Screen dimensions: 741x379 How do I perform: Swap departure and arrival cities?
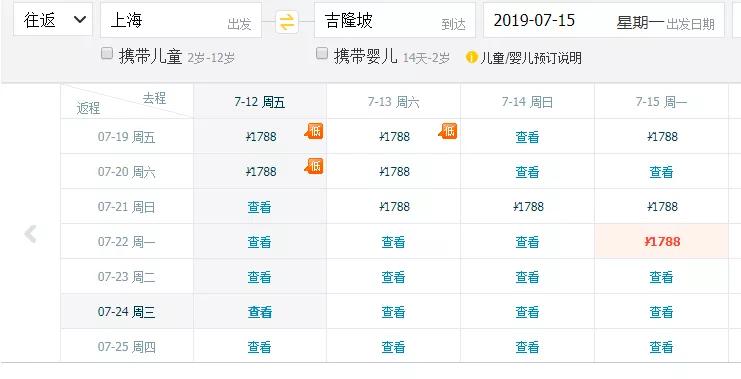(287, 22)
